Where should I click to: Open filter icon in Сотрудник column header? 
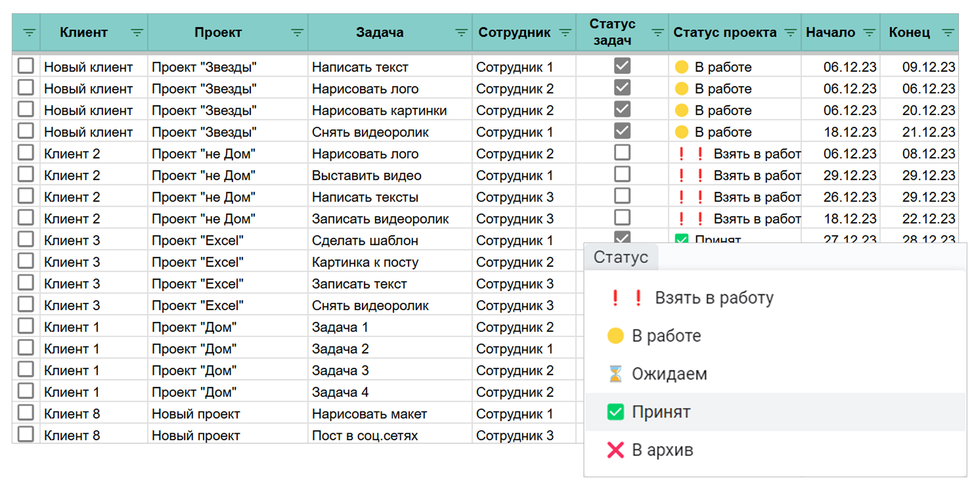click(x=565, y=33)
